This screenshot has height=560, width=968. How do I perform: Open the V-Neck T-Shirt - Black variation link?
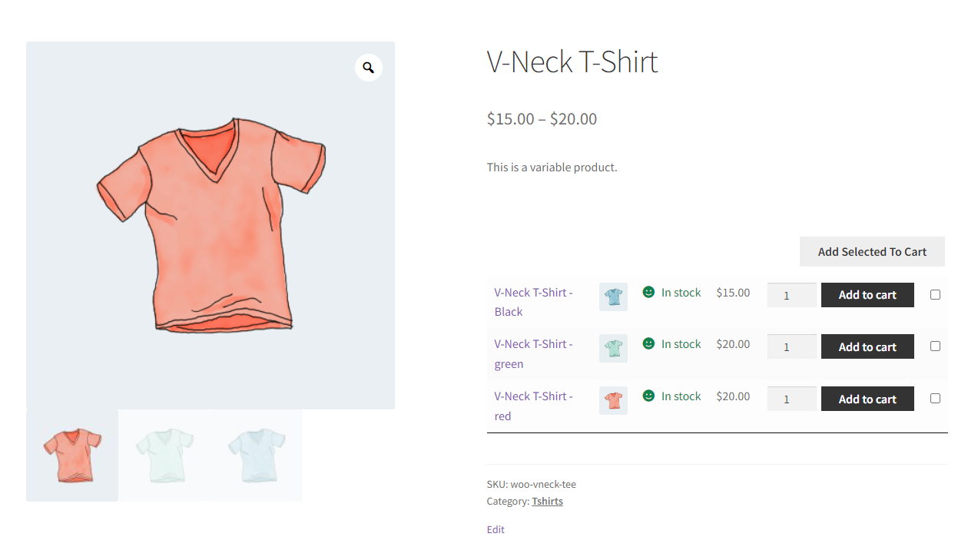coord(533,302)
